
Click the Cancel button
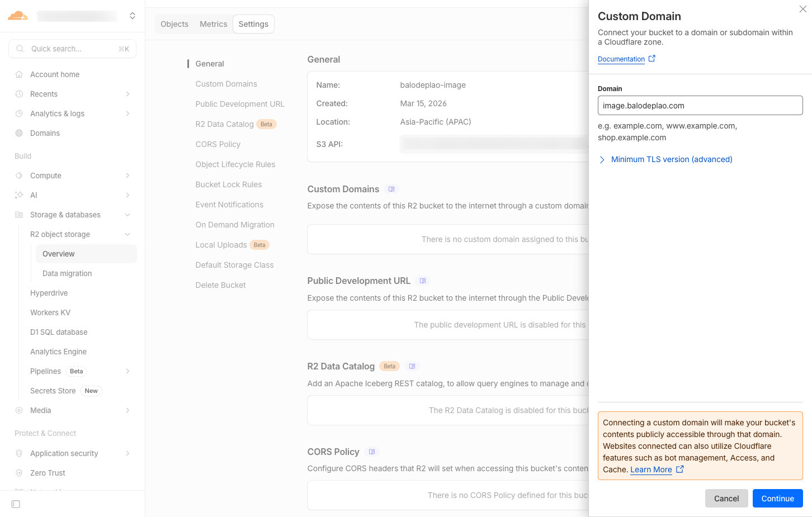(726, 499)
